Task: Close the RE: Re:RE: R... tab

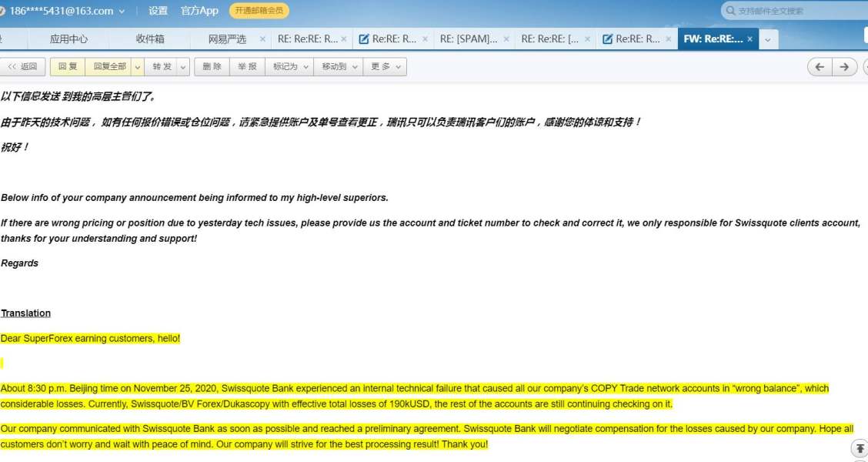Action: (x=344, y=38)
